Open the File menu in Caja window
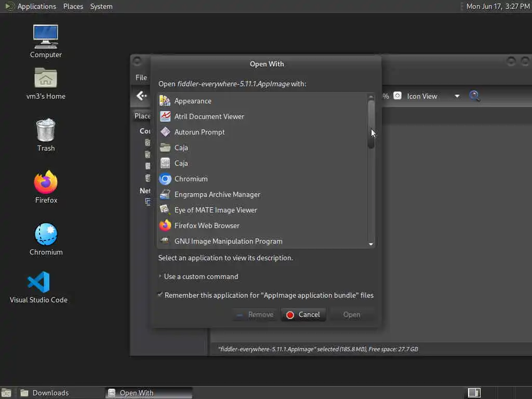 [141, 77]
